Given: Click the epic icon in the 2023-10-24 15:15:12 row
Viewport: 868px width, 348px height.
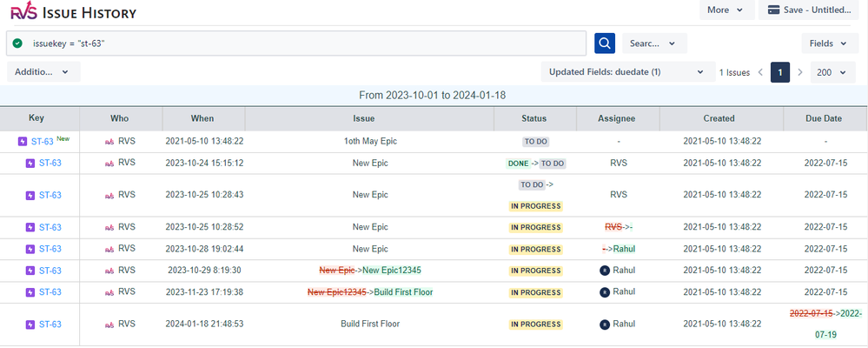Looking at the screenshot, I should coord(31,163).
